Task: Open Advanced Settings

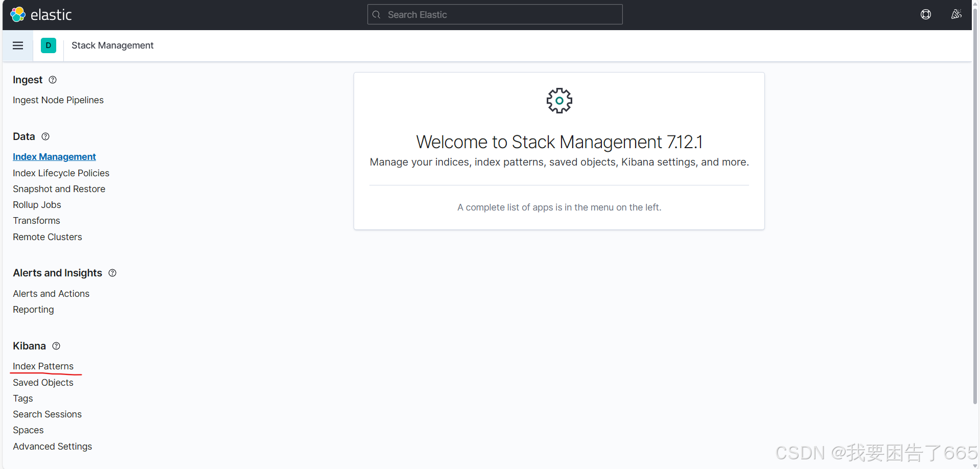Action: 52,446
